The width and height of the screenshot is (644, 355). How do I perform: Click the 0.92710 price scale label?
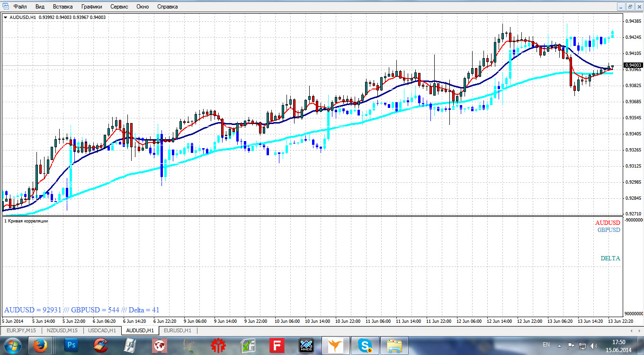click(x=633, y=214)
